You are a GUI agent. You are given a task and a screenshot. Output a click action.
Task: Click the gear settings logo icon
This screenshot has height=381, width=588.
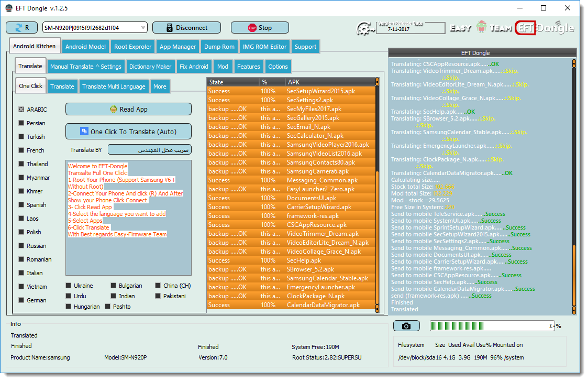[363, 28]
